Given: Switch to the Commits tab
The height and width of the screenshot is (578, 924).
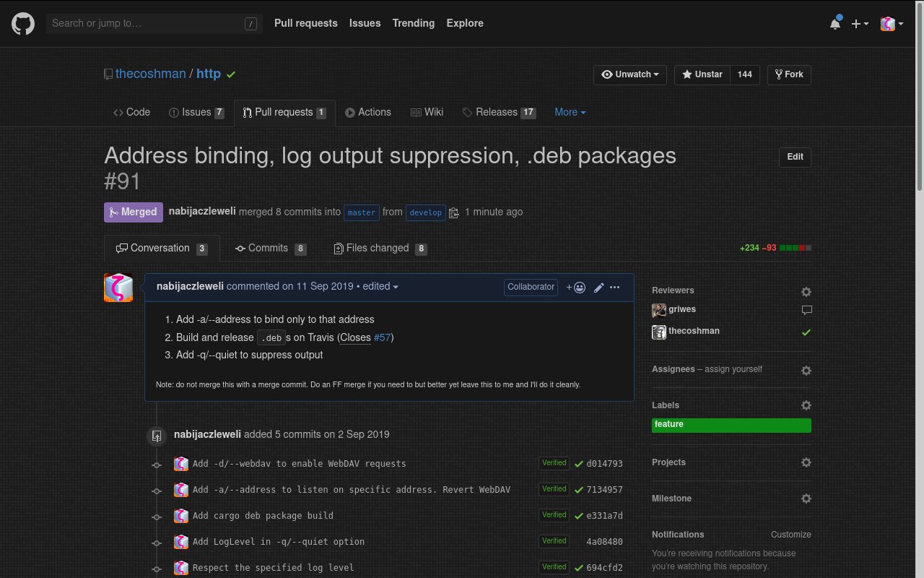Looking at the screenshot, I should (269, 249).
